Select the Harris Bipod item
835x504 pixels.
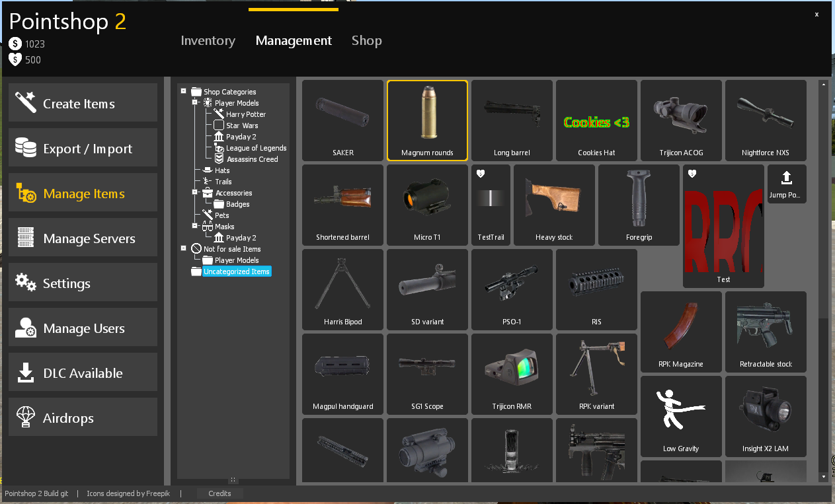pos(343,289)
